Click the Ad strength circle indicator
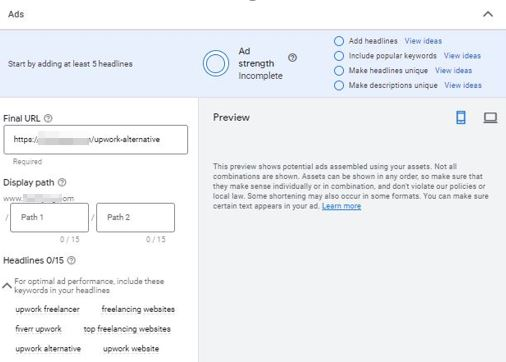This screenshot has width=506, height=362. tap(216, 63)
